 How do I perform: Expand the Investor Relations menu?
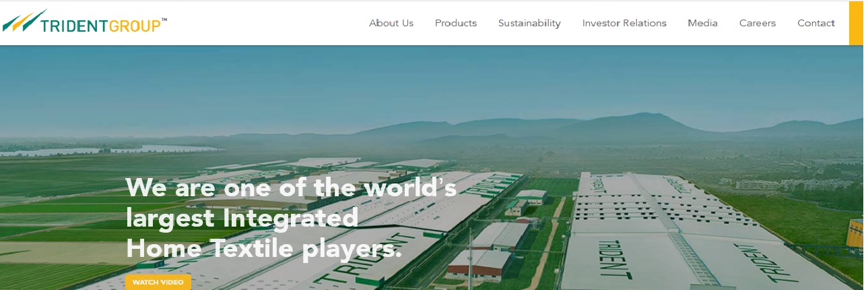pyautogui.click(x=624, y=23)
